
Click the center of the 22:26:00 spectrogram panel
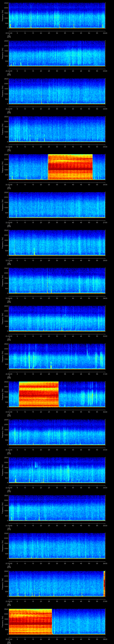point(57,205)
